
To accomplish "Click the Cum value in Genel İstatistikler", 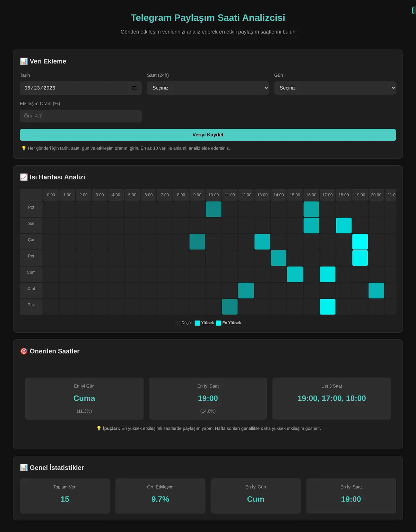I will tap(255, 499).
